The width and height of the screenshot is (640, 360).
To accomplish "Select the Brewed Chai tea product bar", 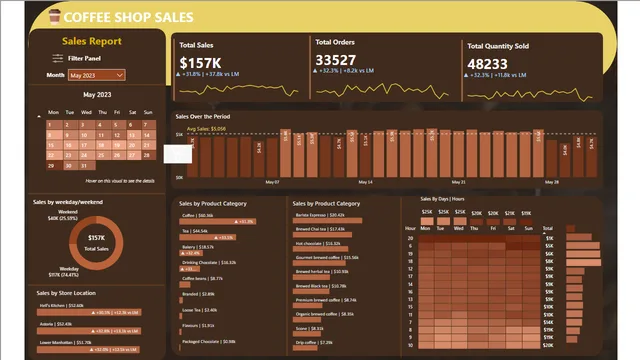I will coord(322,235).
